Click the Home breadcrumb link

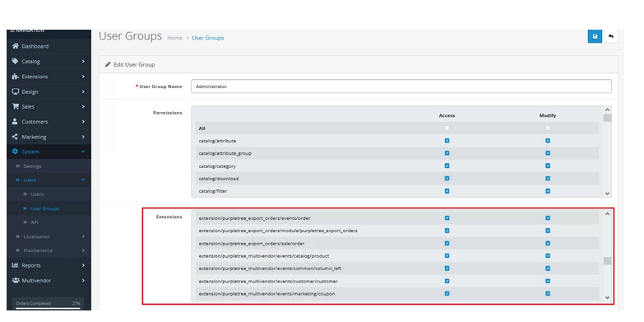[x=174, y=38]
